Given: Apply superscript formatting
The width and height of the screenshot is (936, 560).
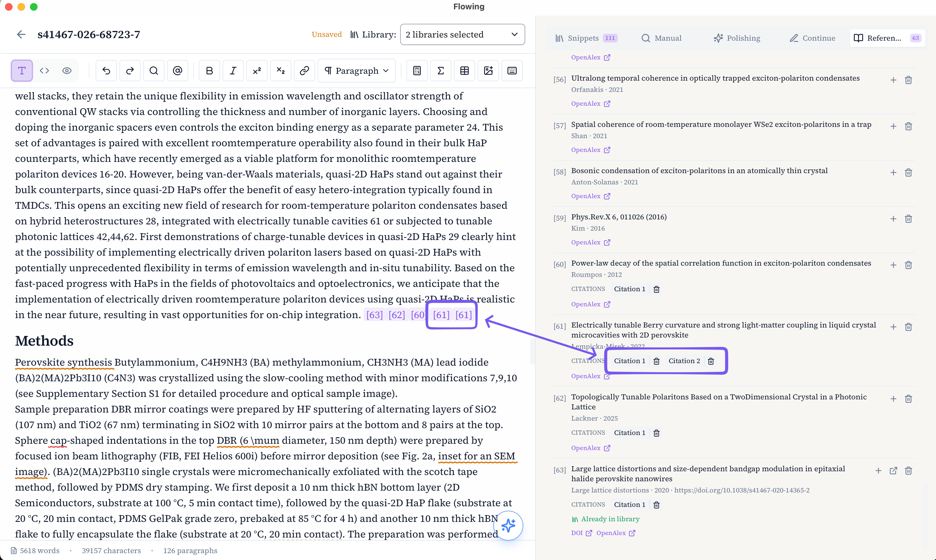Looking at the screenshot, I should point(257,71).
